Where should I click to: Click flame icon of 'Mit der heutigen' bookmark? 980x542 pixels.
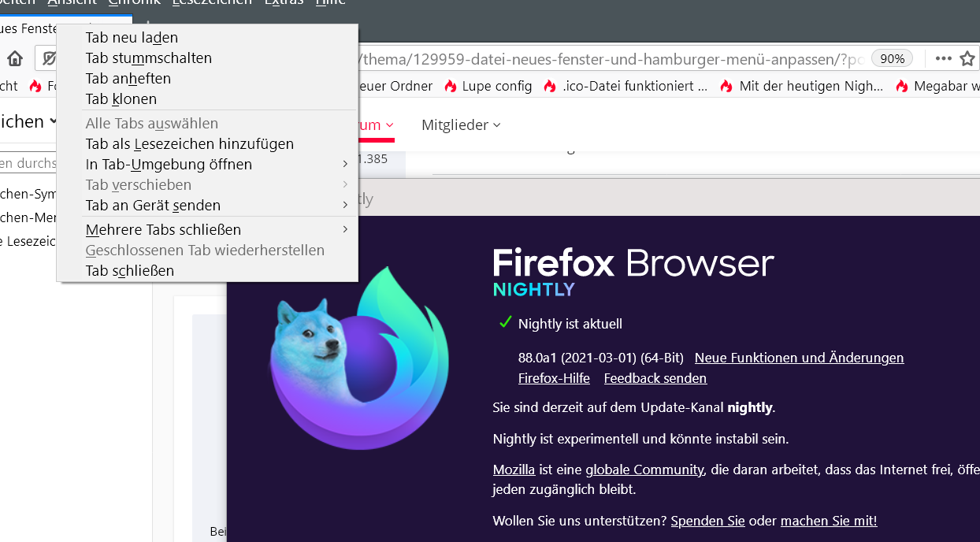[x=726, y=86]
